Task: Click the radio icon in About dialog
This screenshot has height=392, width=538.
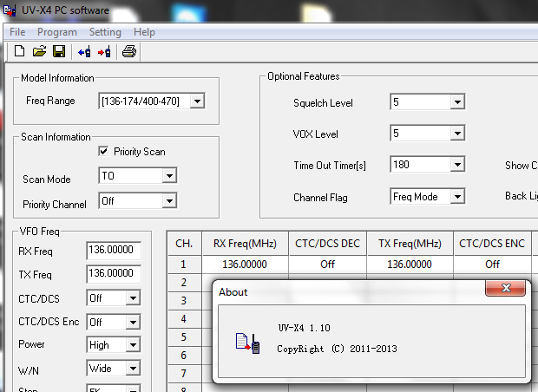Action: click(247, 343)
